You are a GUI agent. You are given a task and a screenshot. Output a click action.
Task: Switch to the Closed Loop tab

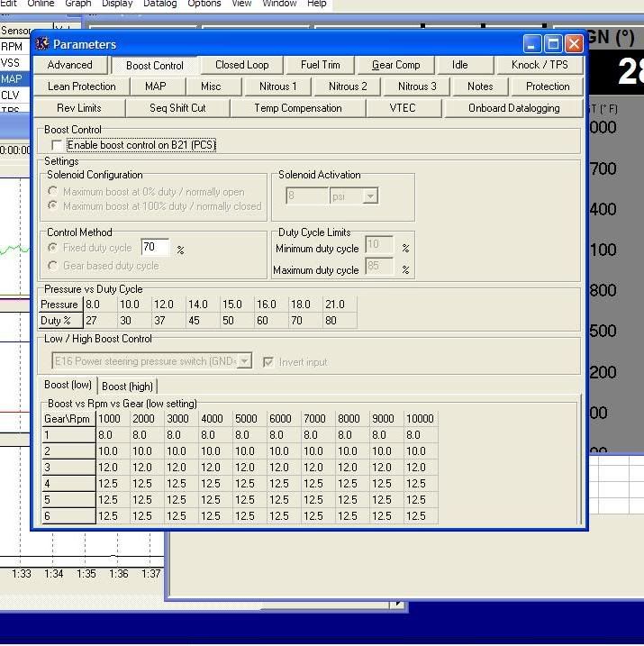pos(241,65)
